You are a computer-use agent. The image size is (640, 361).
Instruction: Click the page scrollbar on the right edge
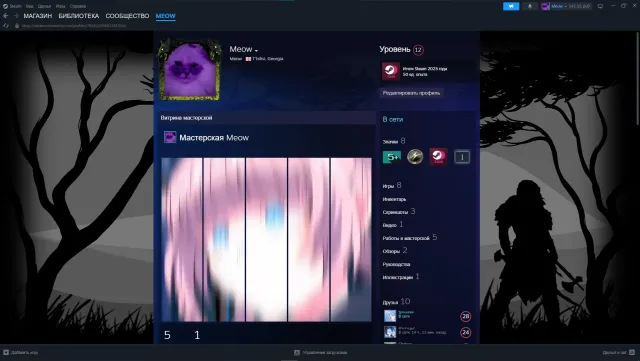pyautogui.click(x=638, y=78)
